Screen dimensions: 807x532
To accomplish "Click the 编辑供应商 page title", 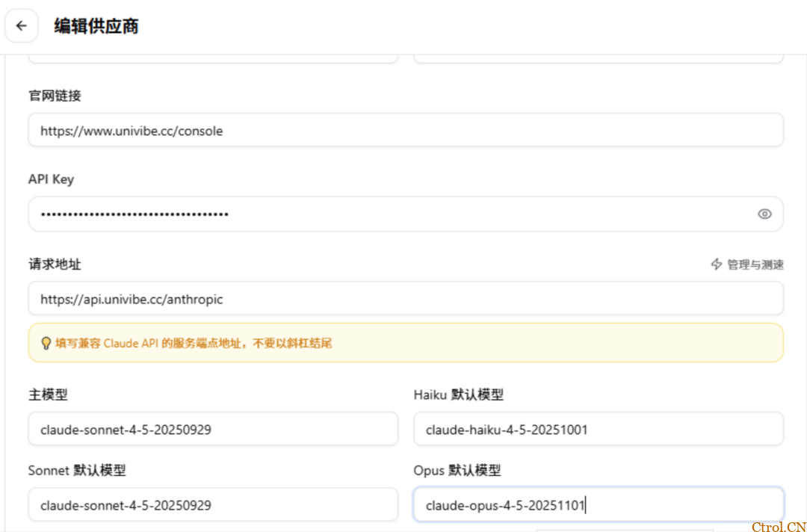I will coord(96,25).
